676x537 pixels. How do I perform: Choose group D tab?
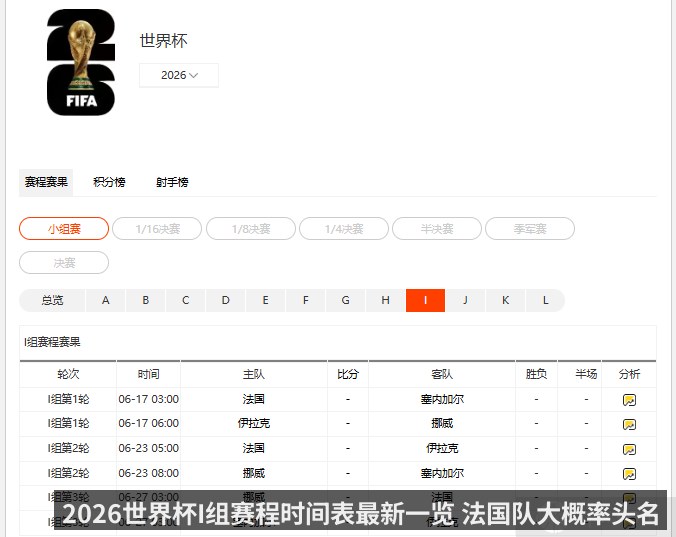225,300
